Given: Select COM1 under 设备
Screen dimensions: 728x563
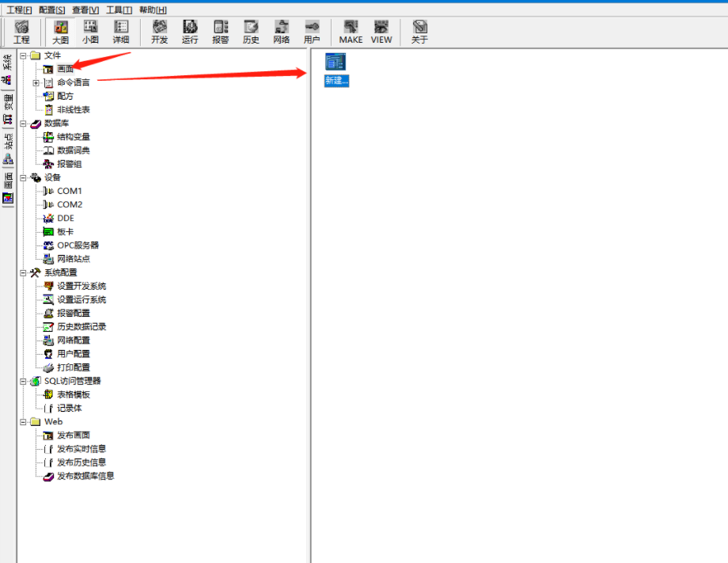Looking at the screenshot, I should click(x=69, y=191).
